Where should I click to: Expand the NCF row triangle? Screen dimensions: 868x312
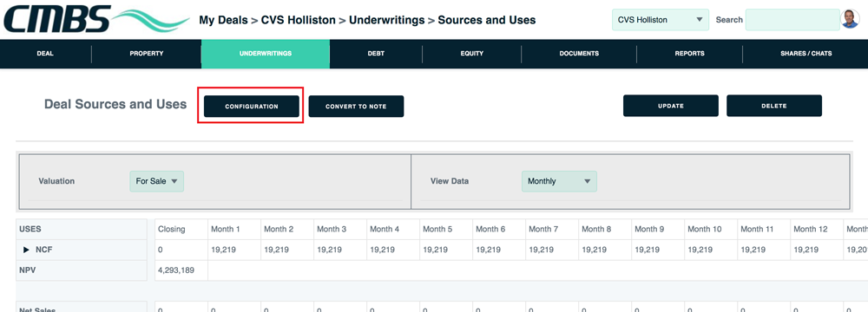pos(26,250)
